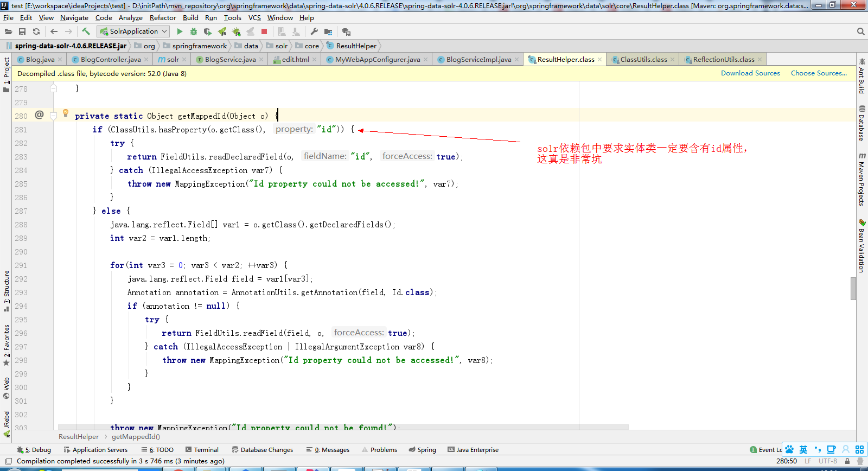This screenshot has width=868, height=471.
Task: Open the Ant Build side panel
Action: coord(861,75)
